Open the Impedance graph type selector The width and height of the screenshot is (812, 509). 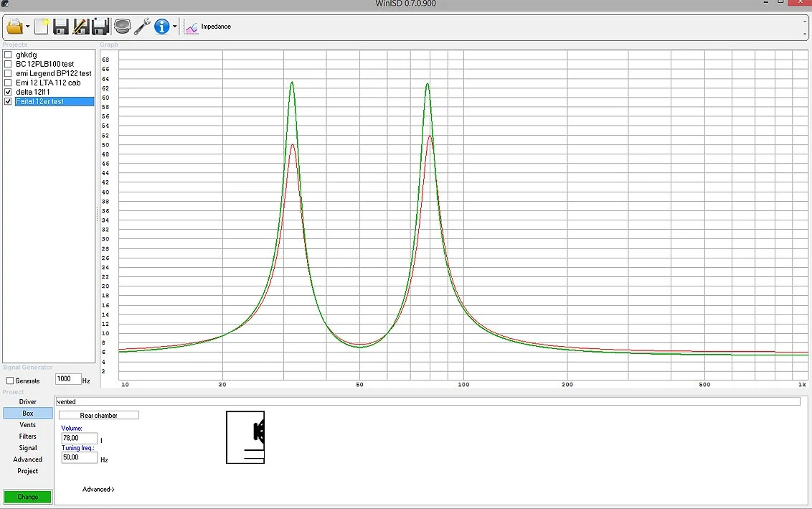pos(209,27)
